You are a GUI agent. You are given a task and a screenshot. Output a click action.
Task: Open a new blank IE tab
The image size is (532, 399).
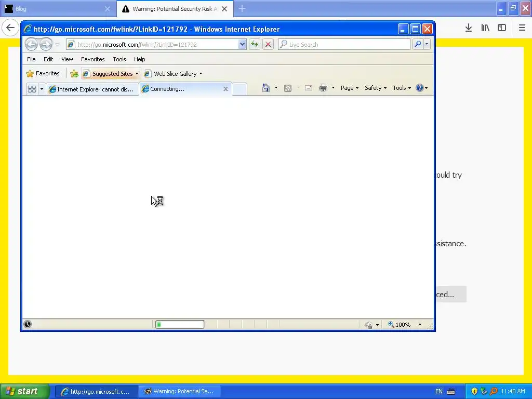pos(240,89)
